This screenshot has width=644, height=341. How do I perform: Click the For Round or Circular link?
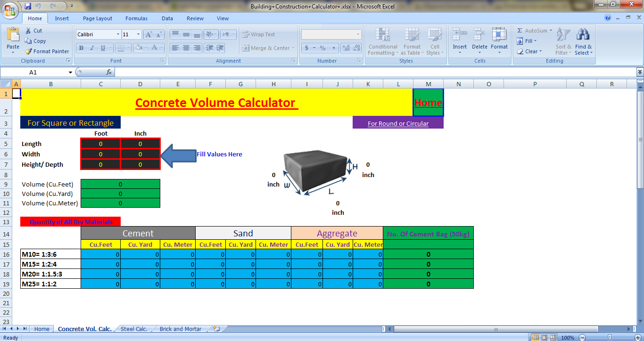(398, 123)
